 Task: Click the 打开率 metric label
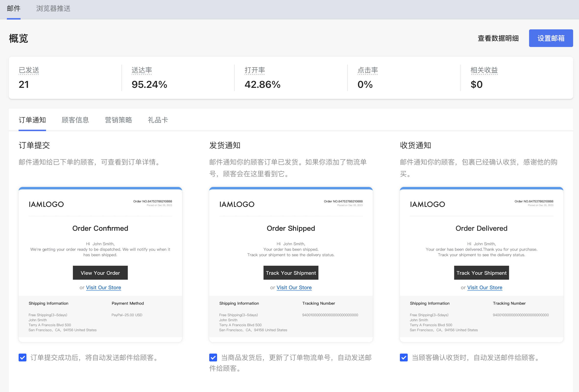(255, 70)
